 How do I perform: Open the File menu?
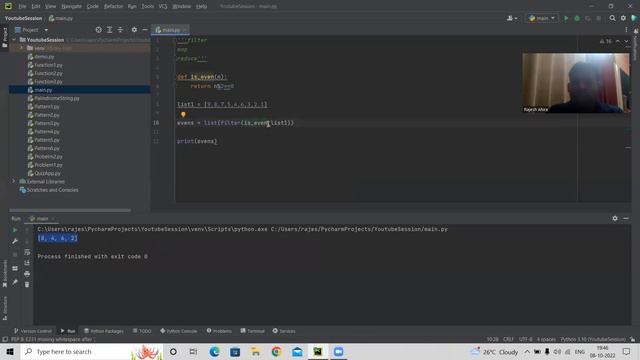(22, 7)
